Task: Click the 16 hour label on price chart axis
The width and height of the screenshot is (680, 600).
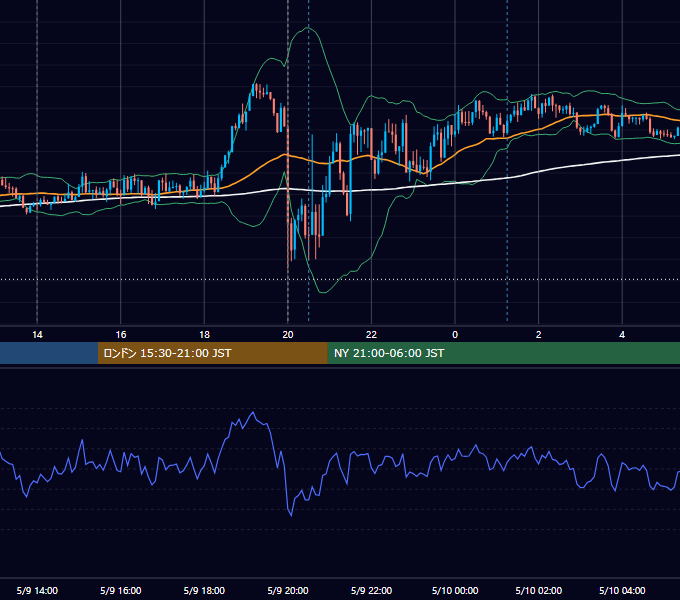Action: tap(121, 335)
